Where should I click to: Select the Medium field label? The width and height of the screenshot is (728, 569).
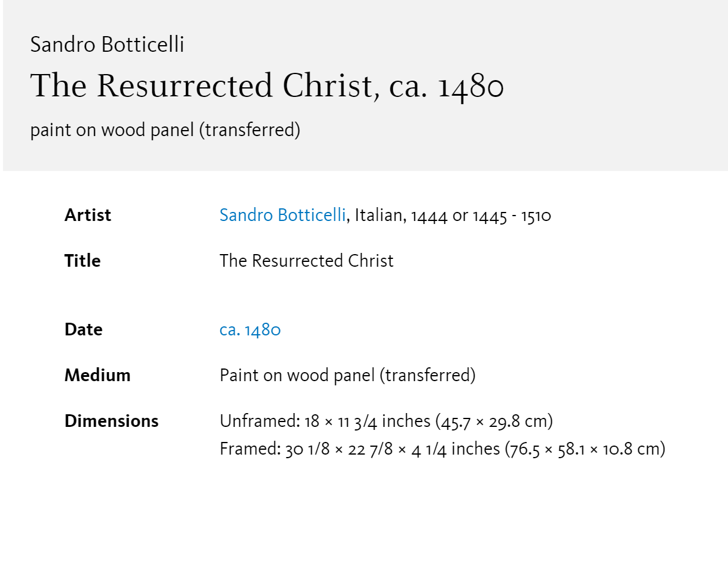[x=97, y=375]
